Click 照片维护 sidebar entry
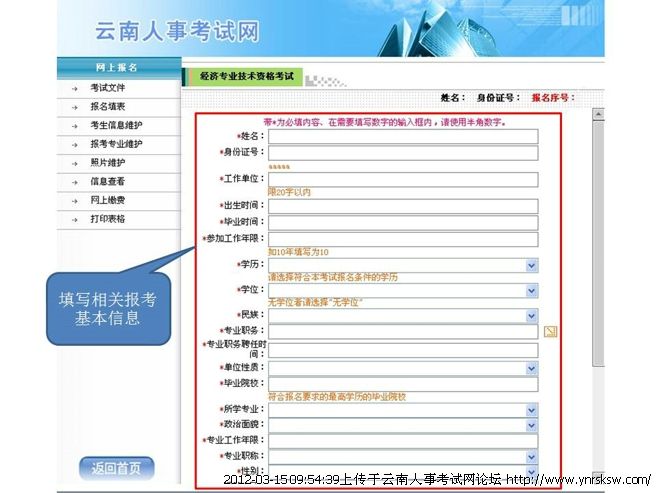Viewport: 658px width, 493px height. point(107,163)
